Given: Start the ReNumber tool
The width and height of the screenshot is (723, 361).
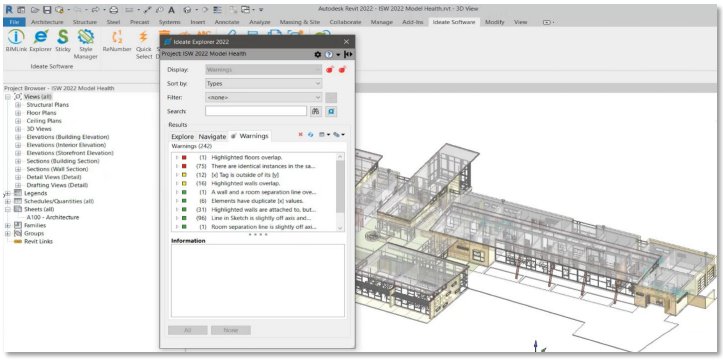Looking at the screenshot, I should coord(117,41).
